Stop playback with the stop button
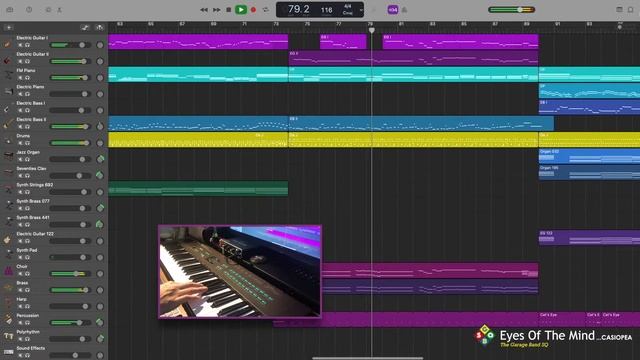The height and width of the screenshot is (360, 640). [x=229, y=10]
